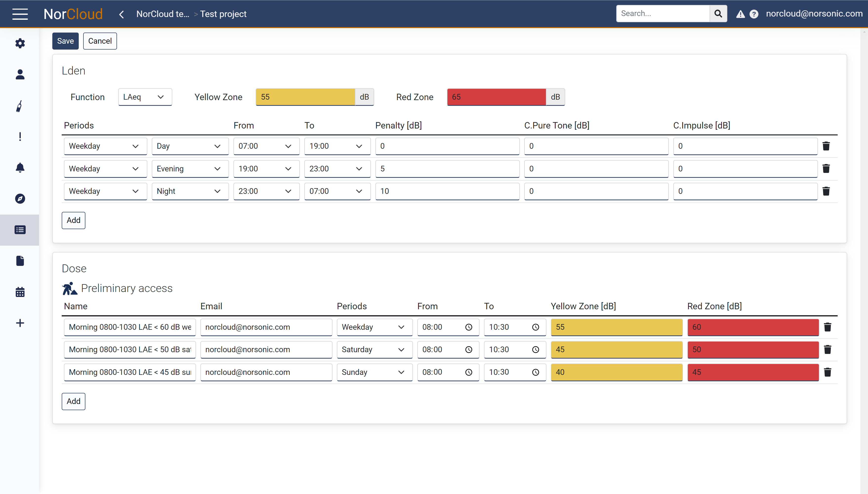Open the compass sidebar icon
The height and width of the screenshot is (494, 868).
20,199
